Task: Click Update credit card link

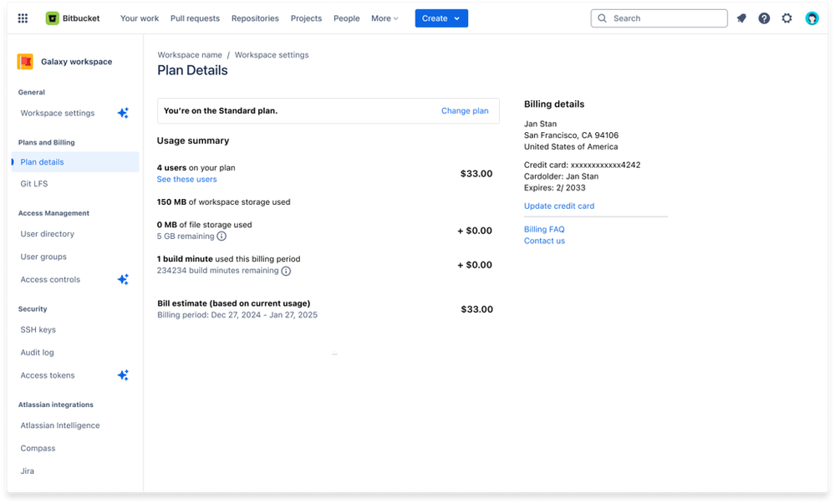Action: pyautogui.click(x=559, y=206)
